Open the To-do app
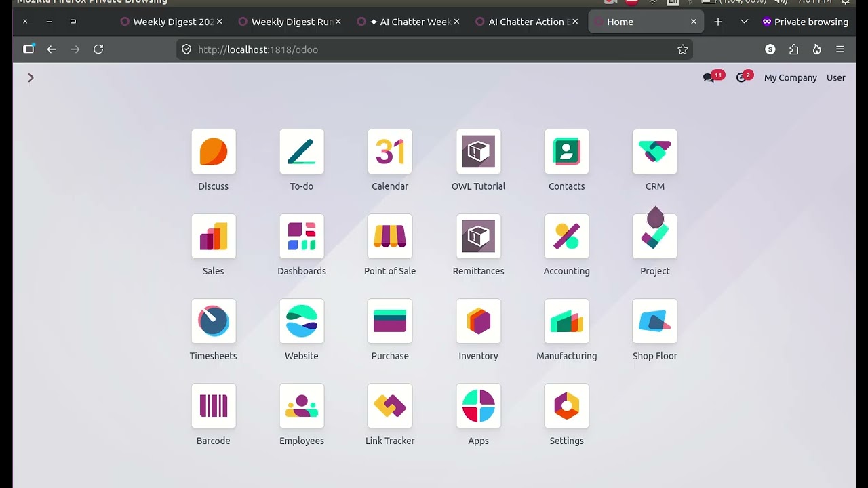Viewport: 868px width, 488px height. coord(302,152)
